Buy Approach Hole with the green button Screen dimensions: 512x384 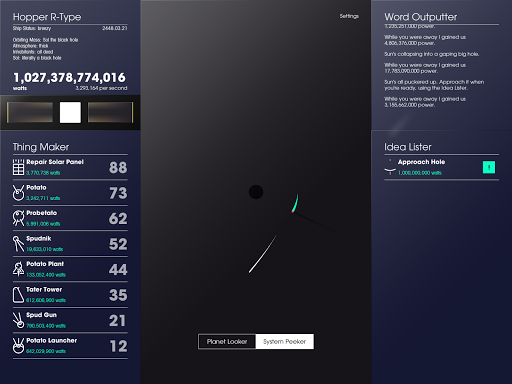point(489,167)
